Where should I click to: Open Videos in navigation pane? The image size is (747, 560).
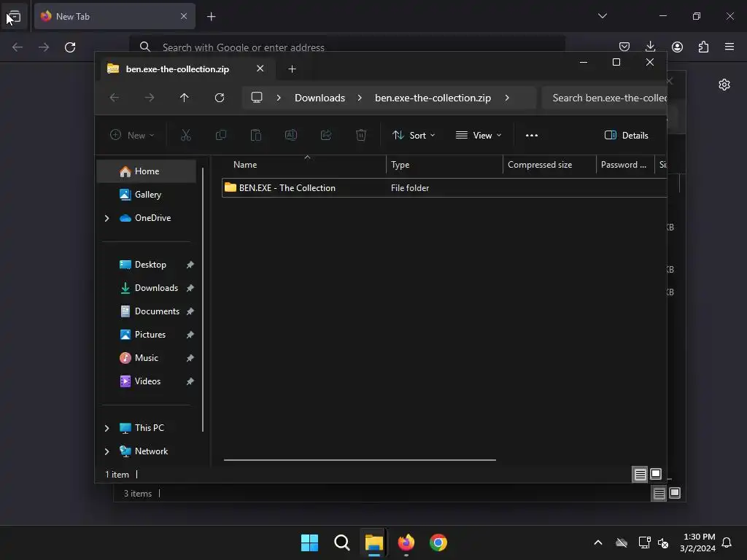pyautogui.click(x=146, y=381)
